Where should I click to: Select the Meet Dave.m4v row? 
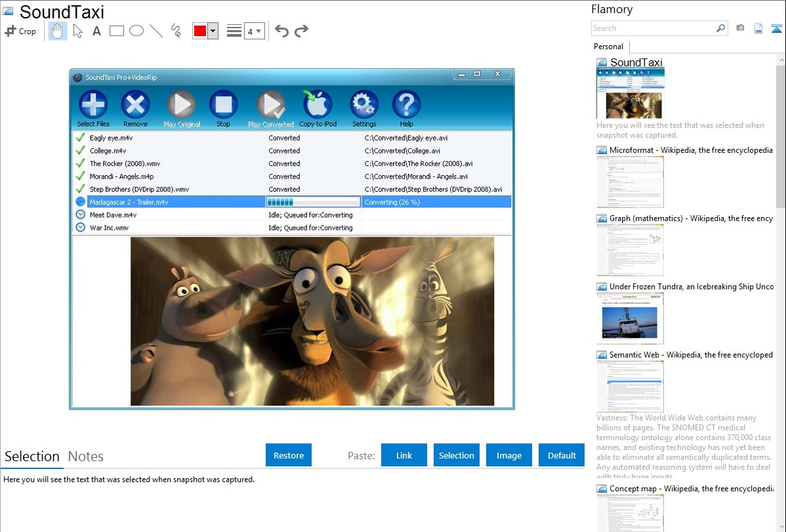tap(292, 215)
